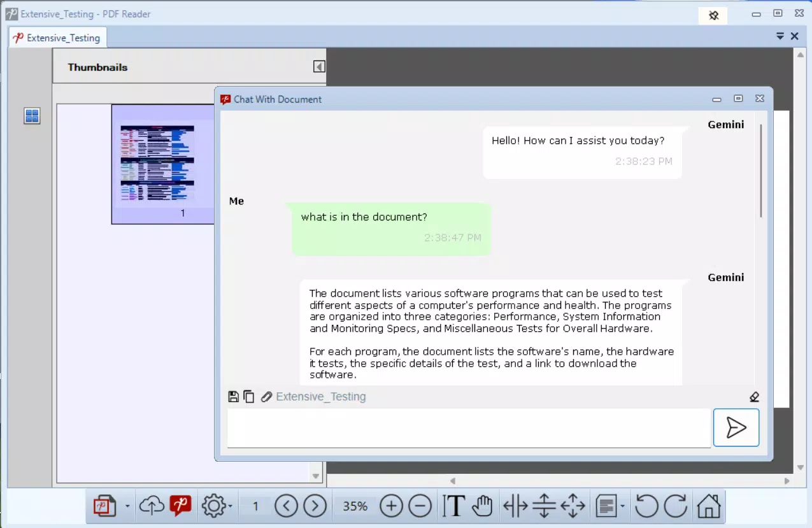Image resolution: width=812 pixels, height=528 pixels.
Task: Go to the previous page
Action: tap(287, 506)
